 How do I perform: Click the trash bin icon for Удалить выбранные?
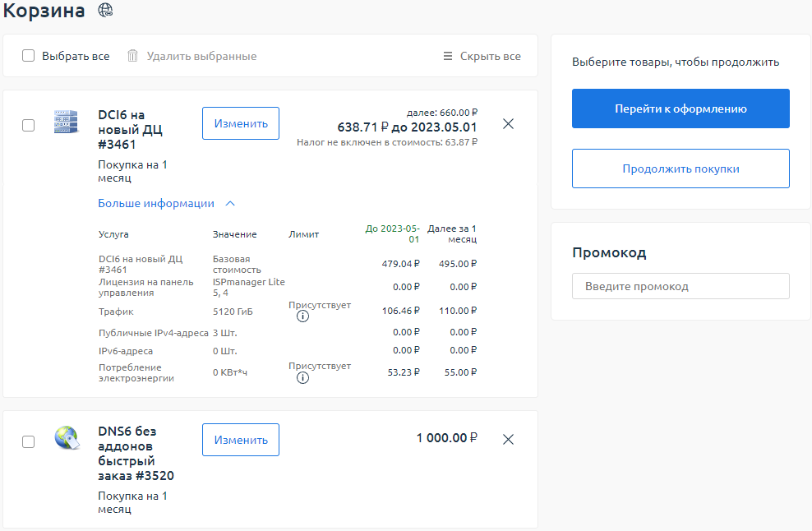132,55
